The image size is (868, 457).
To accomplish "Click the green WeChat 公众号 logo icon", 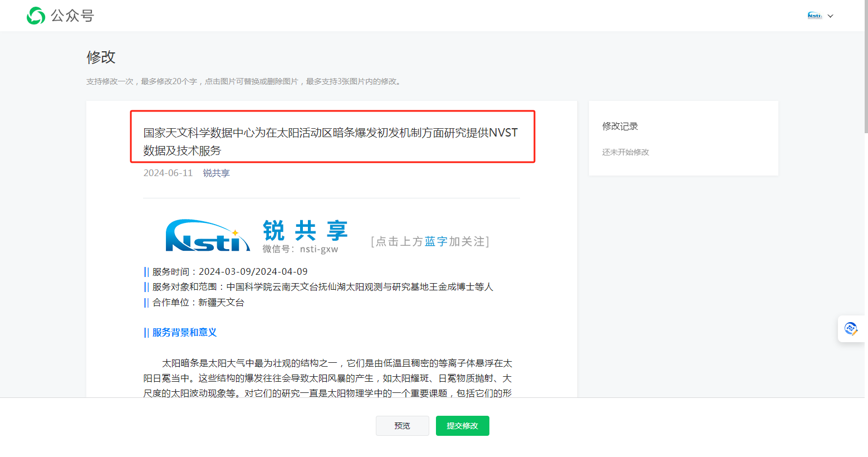I will pyautogui.click(x=36, y=16).
